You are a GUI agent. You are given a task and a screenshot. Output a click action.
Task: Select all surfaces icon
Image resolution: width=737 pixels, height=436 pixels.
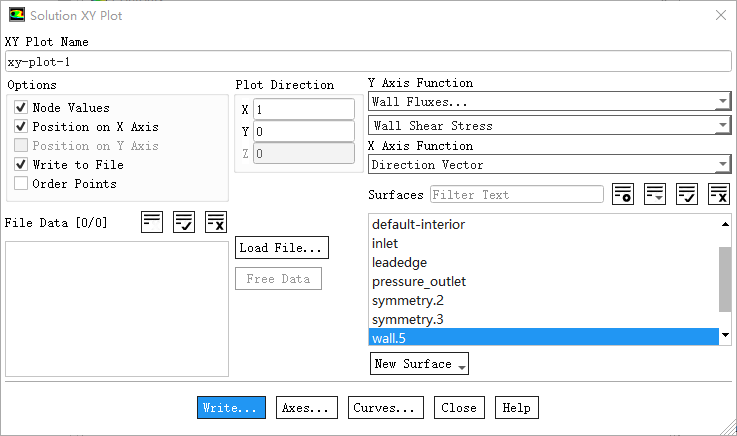point(687,194)
